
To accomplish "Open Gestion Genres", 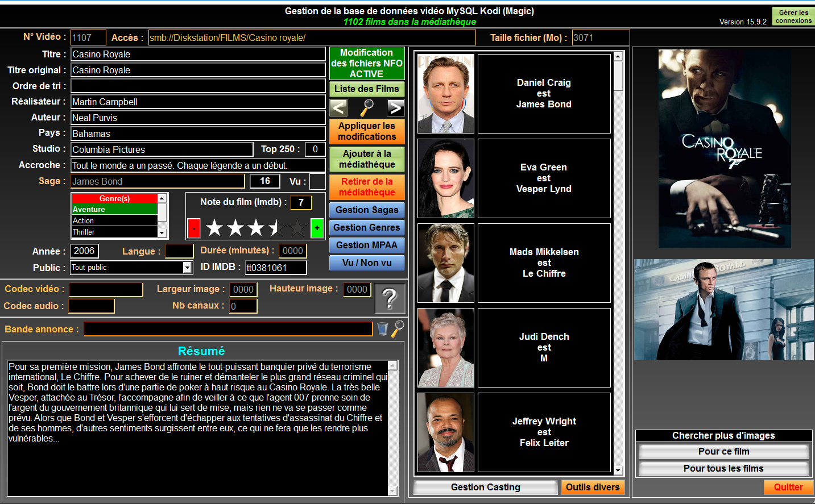I will tap(367, 227).
